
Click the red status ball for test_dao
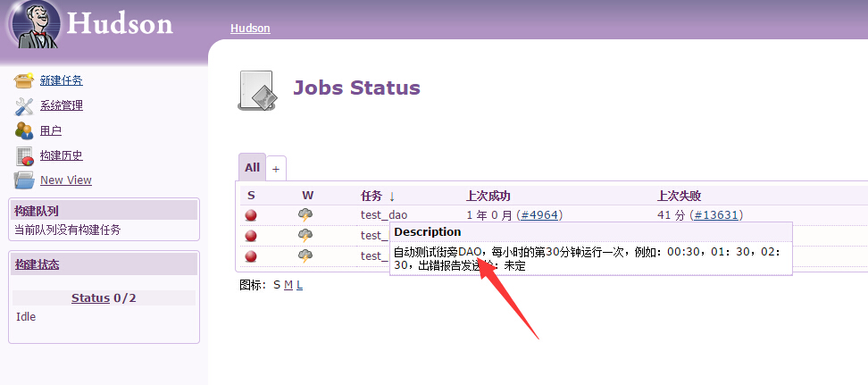point(251,215)
